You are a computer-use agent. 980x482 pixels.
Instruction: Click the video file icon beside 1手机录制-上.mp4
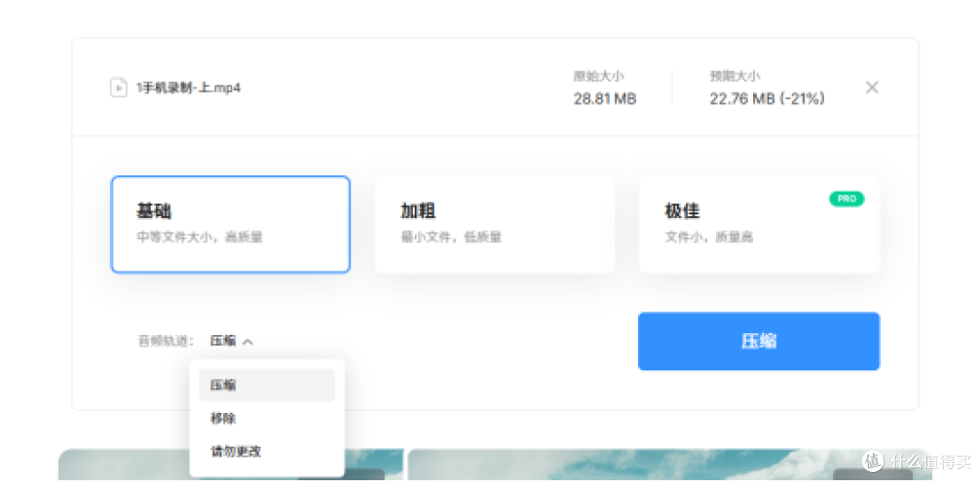(x=119, y=87)
